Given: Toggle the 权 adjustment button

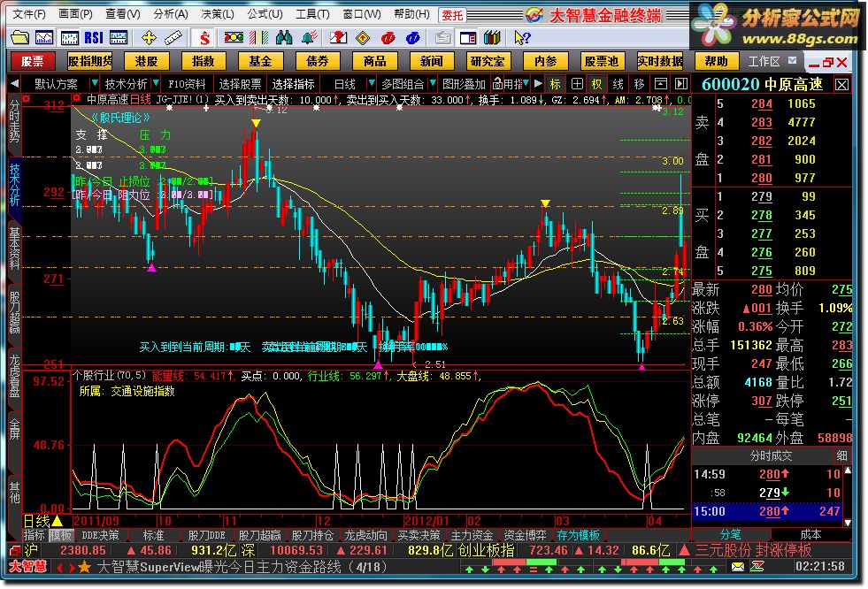Looking at the screenshot, I should (x=596, y=84).
